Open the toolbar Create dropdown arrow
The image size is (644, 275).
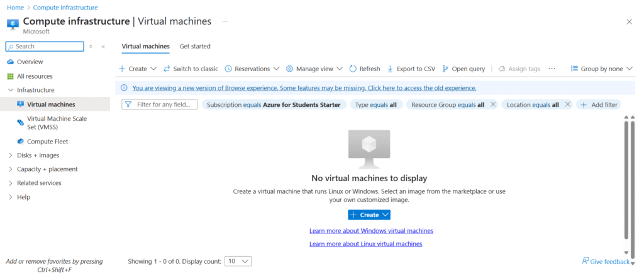[153, 69]
